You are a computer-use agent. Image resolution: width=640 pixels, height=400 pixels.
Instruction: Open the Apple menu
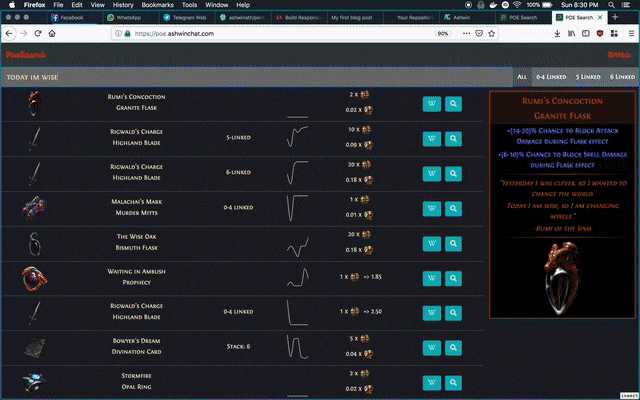pos(12,5)
